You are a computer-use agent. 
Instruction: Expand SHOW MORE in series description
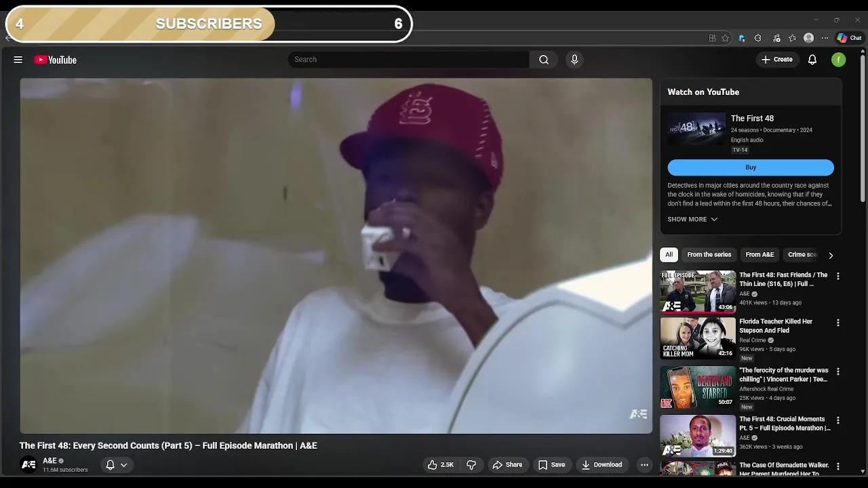[x=692, y=220]
